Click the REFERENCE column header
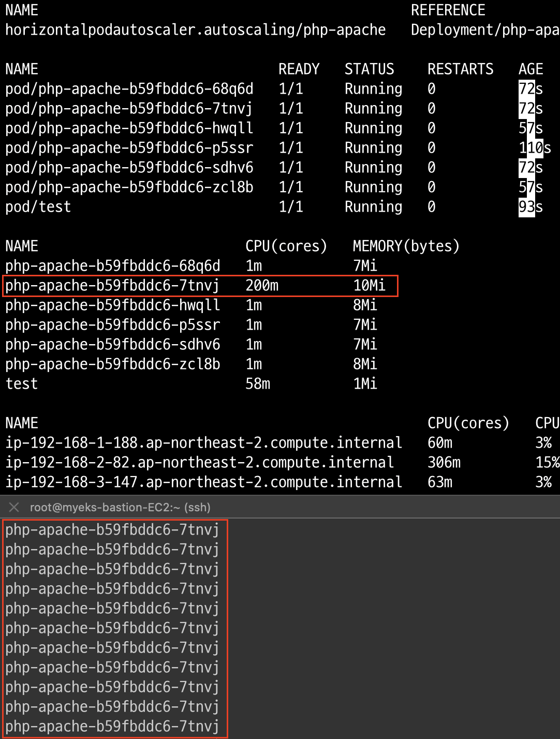This screenshot has height=739, width=560. coord(448,10)
